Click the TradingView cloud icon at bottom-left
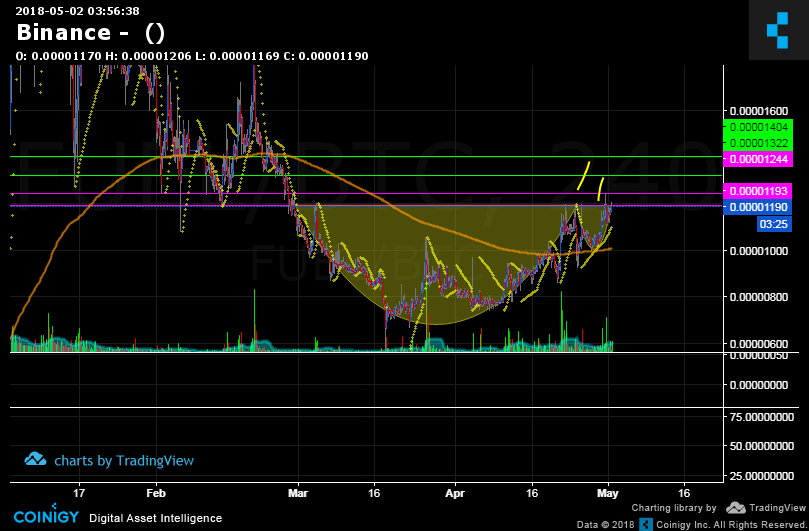 point(36,460)
